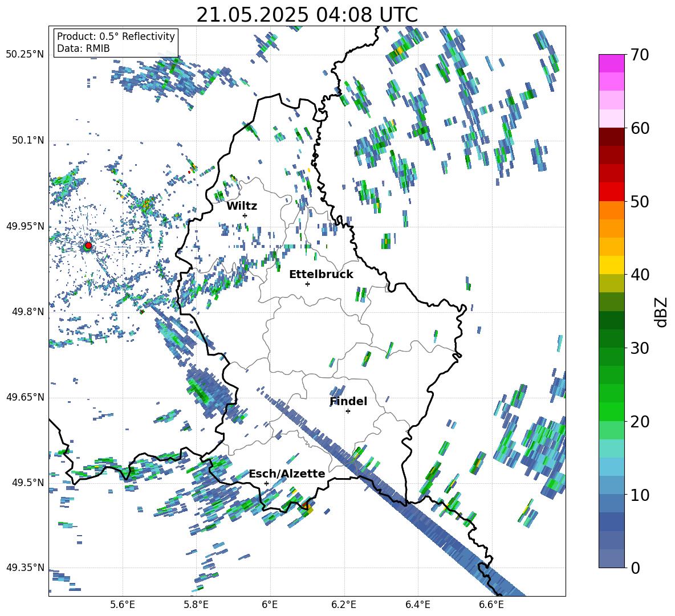Click the 50.25°N latitude label
675x616 pixels.
[25, 55]
